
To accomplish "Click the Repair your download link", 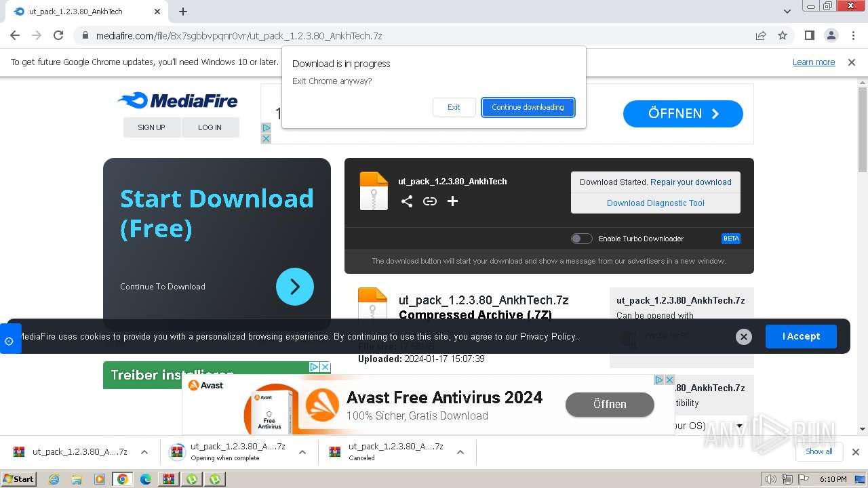I will click(691, 182).
